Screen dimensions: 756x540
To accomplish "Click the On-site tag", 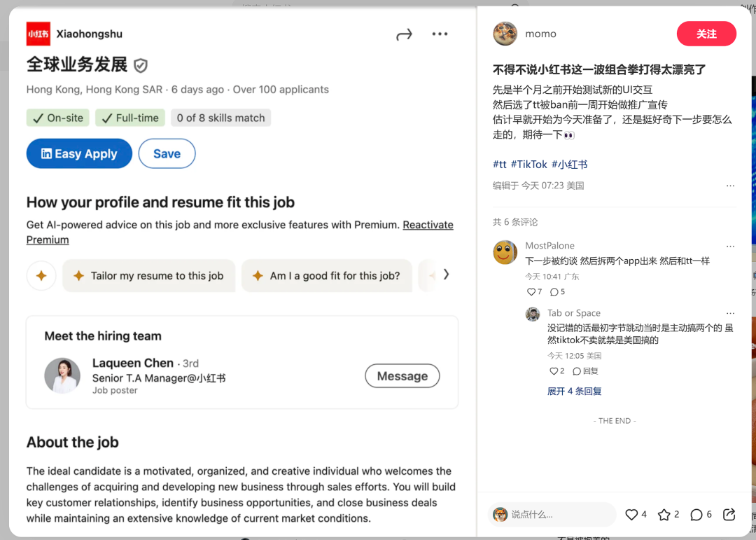I will tap(58, 118).
